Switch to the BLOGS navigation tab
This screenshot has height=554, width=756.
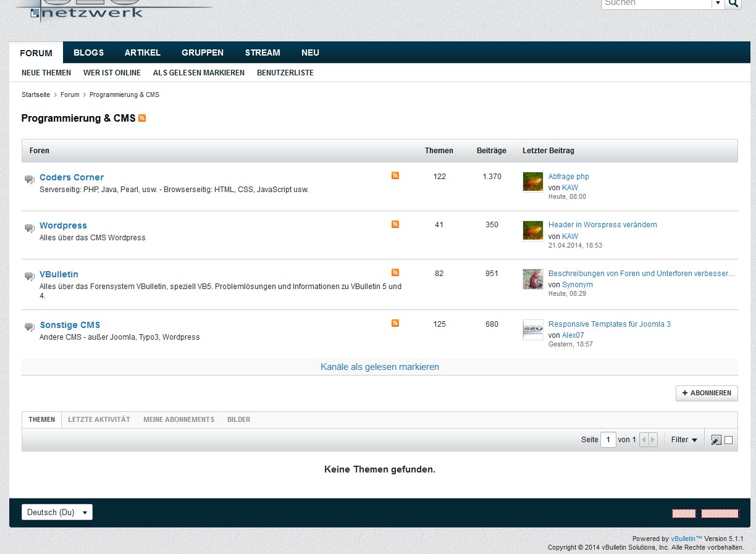[x=88, y=52]
